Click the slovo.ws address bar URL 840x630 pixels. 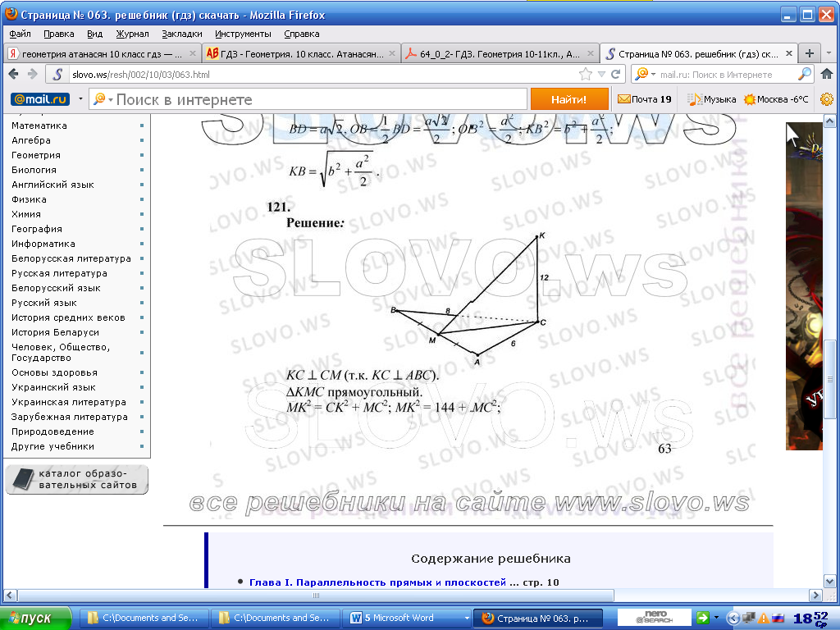click(141, 75)
